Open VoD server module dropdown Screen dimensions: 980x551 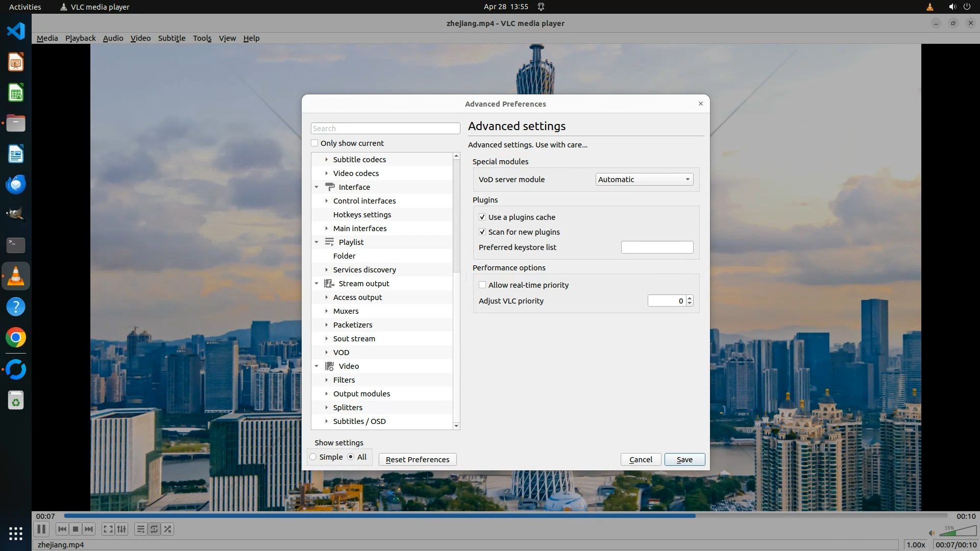click(x=644, y=180)
